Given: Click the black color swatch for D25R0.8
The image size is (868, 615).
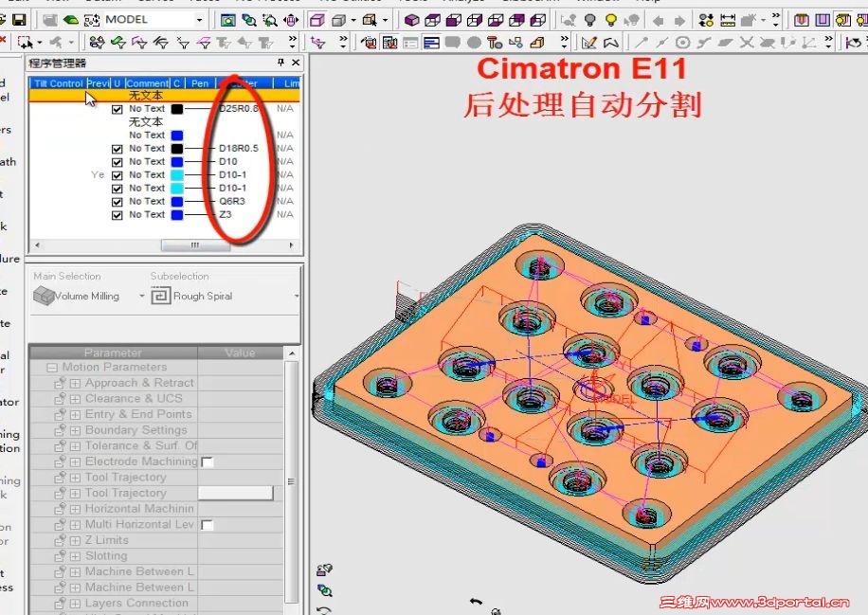Looking at the screenshot, I should click(x=176, y=109).
